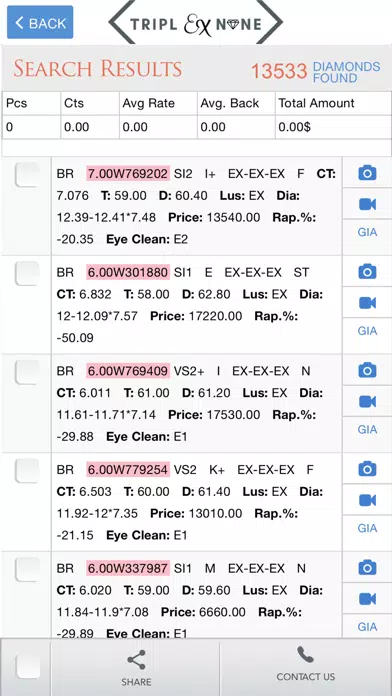
Task: Toggle select-all checkbox in bottom bar
Action: click(28, 667)
